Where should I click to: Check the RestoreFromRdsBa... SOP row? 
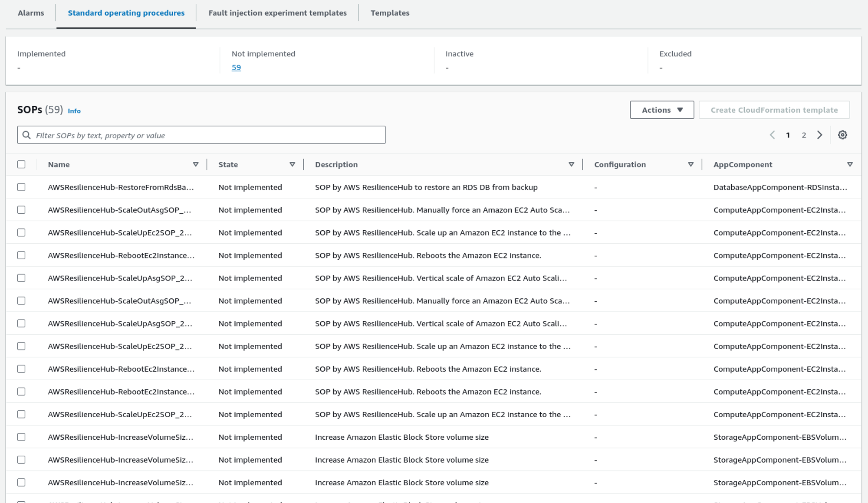pyautogui.click(x=21, y=187)
